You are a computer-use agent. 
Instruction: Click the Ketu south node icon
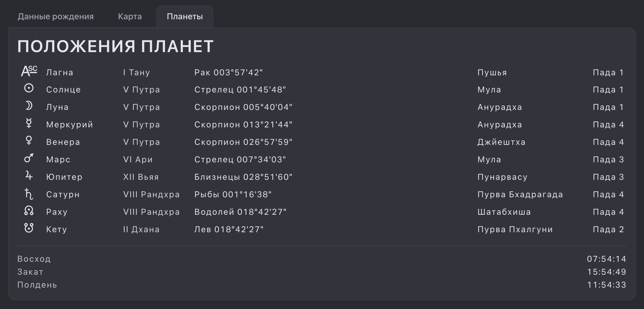click(x=29, y=228)
